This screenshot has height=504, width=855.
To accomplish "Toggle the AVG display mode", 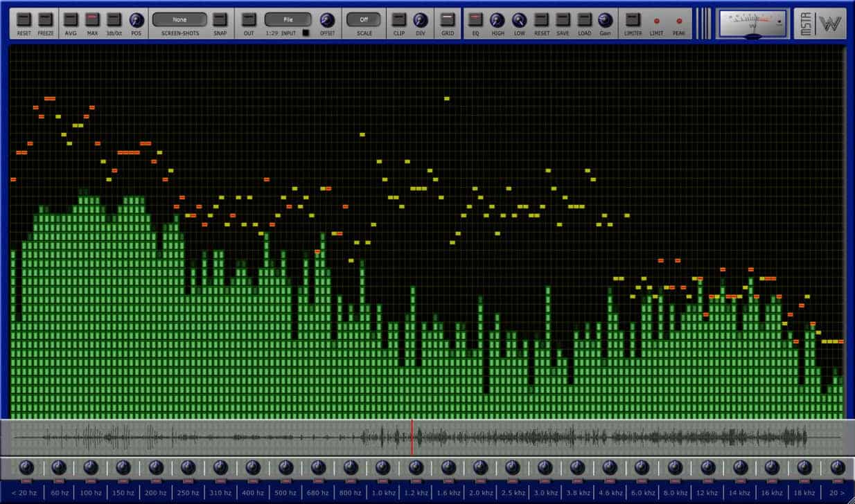I will (71, 19).
